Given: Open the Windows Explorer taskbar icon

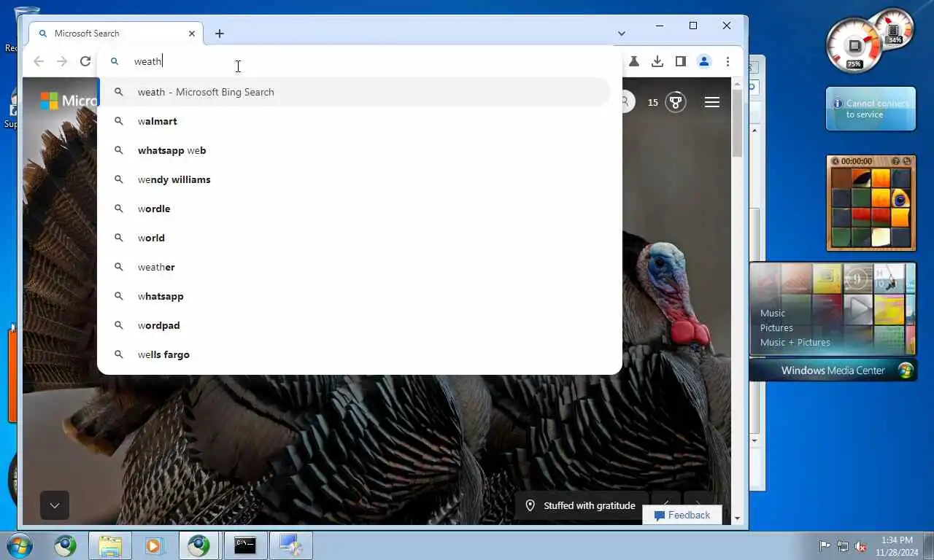Looking at the screenshot, I should click(110, 545).
